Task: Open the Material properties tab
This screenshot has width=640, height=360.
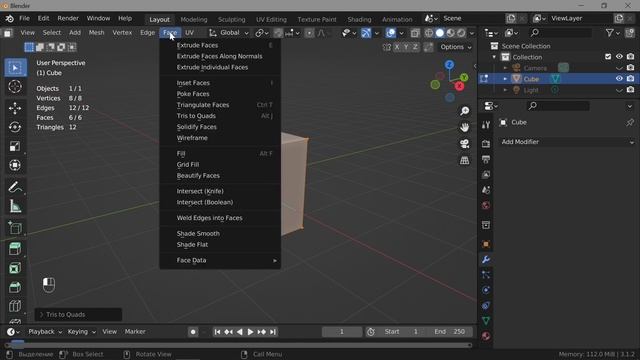Action: click(x=486, y=336)
